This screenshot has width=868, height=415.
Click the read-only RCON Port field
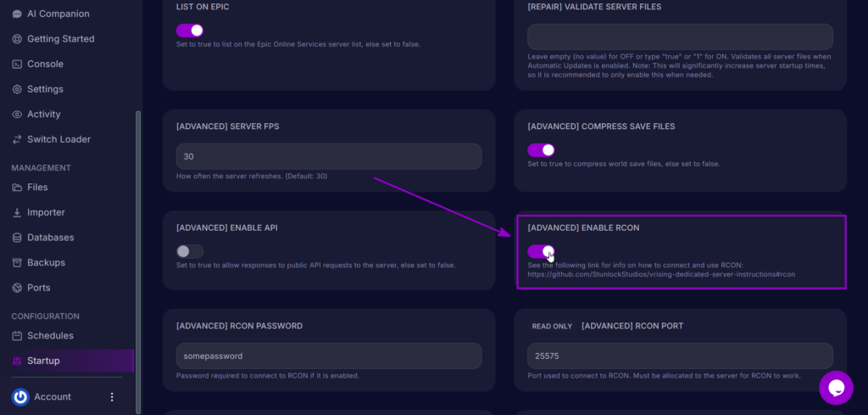pos(680,356)
